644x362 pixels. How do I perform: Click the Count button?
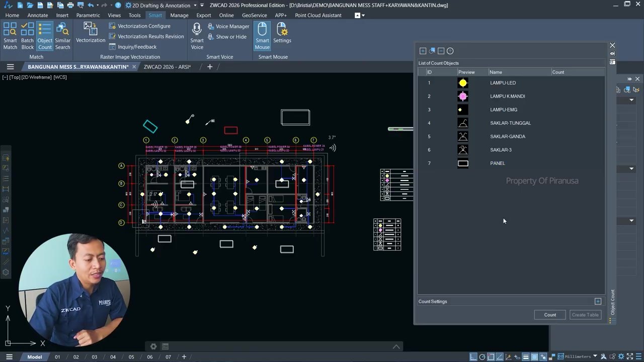(550, 315)
